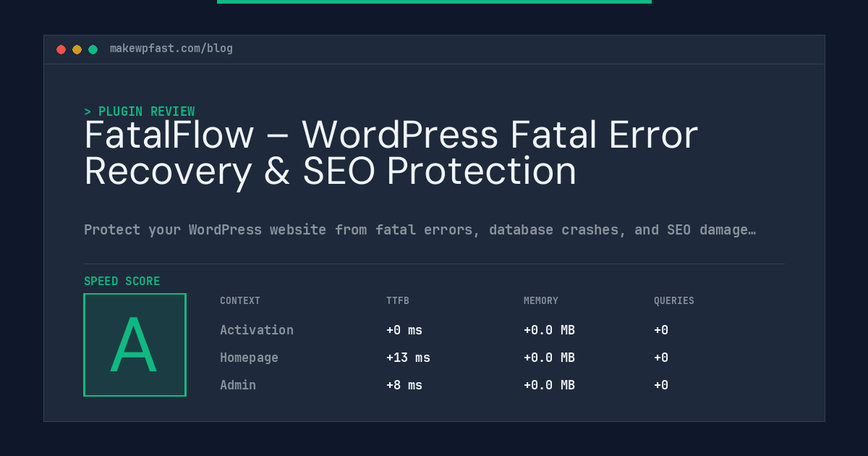Click the QUERIES column header
868x456 pixels.
674,301
